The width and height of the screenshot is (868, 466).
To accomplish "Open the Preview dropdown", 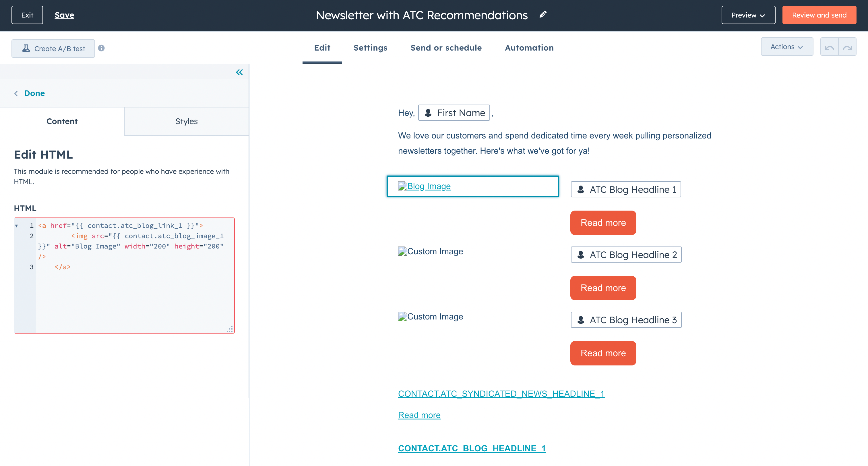I will [748, 15].
